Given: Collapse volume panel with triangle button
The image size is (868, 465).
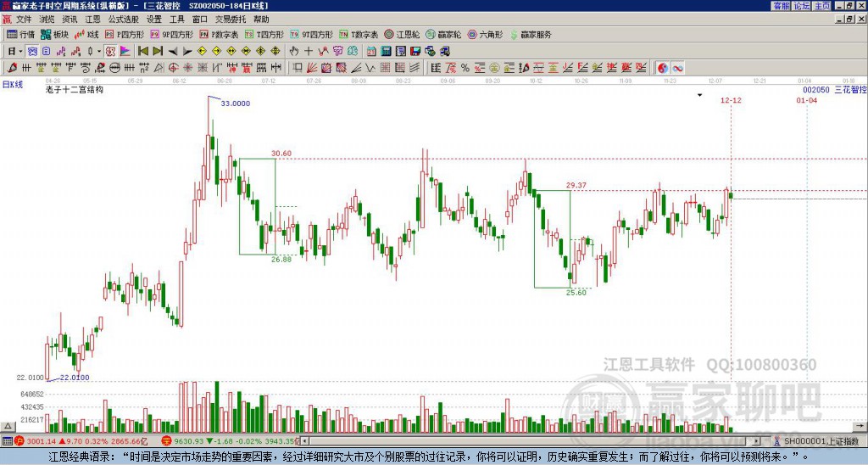Looking at the screenshot, I should [x=8, y=426].
